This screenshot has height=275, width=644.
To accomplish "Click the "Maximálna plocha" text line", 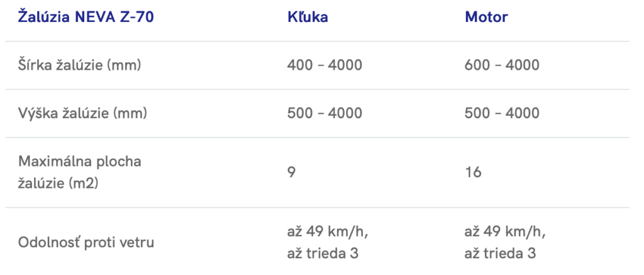I will [x=79, y=161].
